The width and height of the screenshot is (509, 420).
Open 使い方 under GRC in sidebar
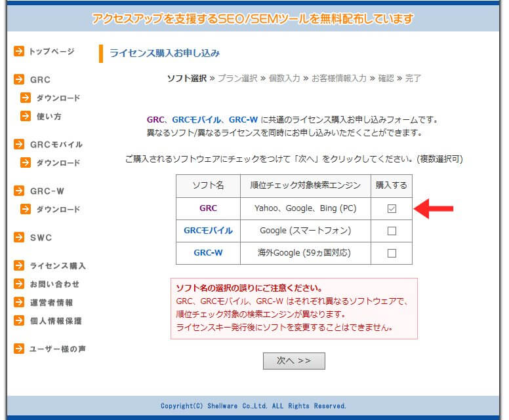click(49, 117)
